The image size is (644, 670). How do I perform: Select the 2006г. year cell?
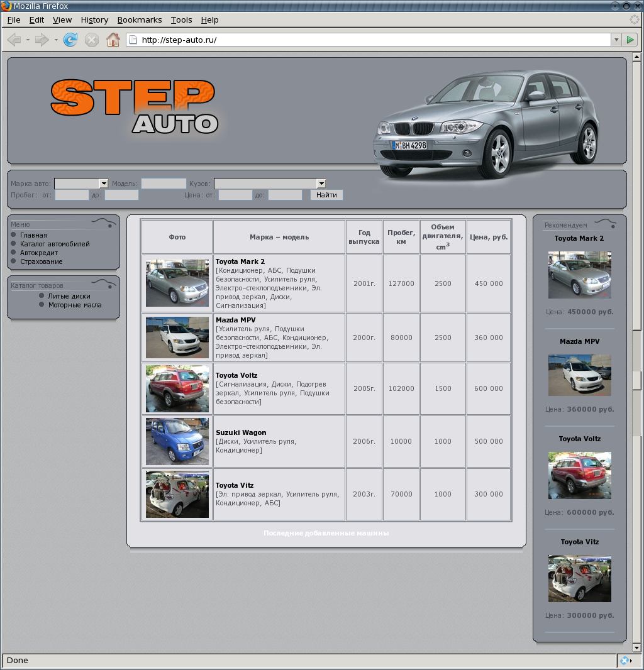364,441
